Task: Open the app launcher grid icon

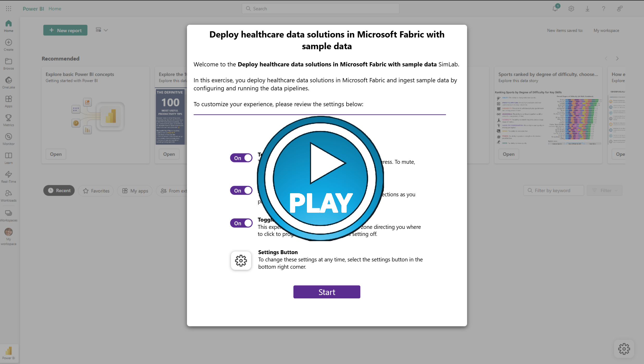Action: tap(9, 9)
